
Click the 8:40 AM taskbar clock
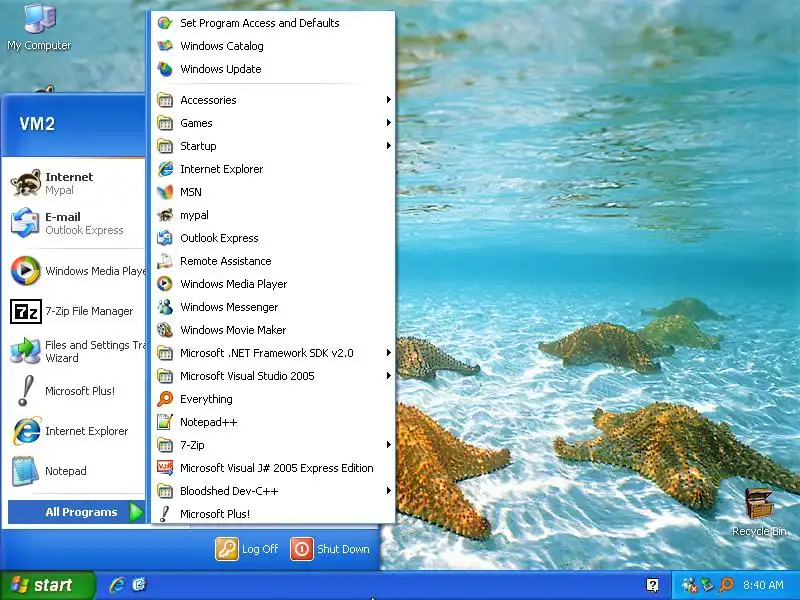point(763,585)
